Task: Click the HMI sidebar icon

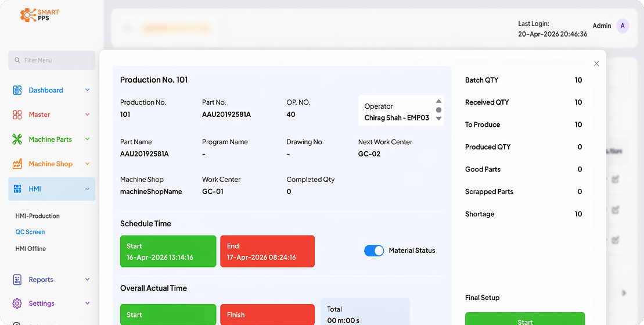Action: (x=17, y=189)
